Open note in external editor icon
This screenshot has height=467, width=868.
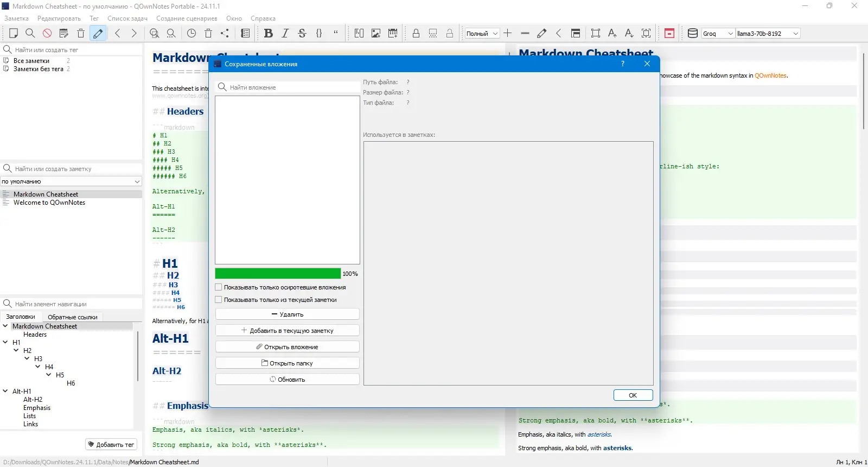point(64,33)
